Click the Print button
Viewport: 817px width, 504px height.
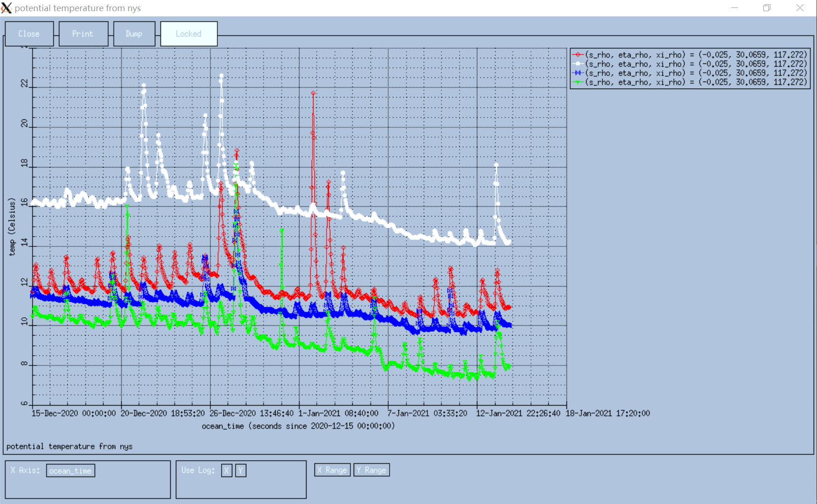pos(83,34)
